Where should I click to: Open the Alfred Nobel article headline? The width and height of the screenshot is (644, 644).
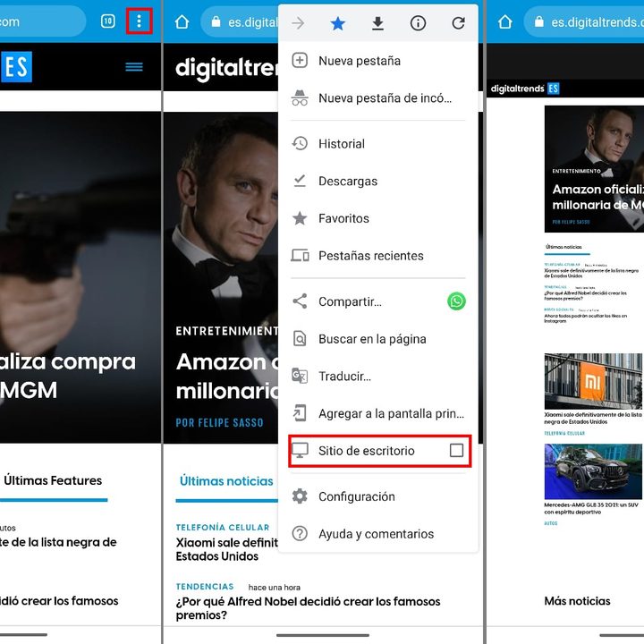point(308,608)
